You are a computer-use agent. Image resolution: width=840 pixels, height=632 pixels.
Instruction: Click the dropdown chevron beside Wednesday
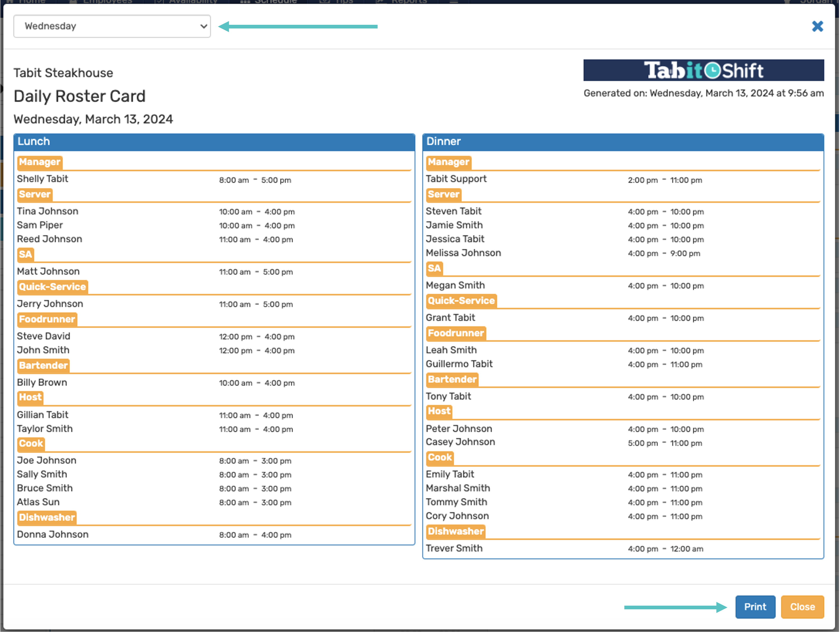coord(204,26)
